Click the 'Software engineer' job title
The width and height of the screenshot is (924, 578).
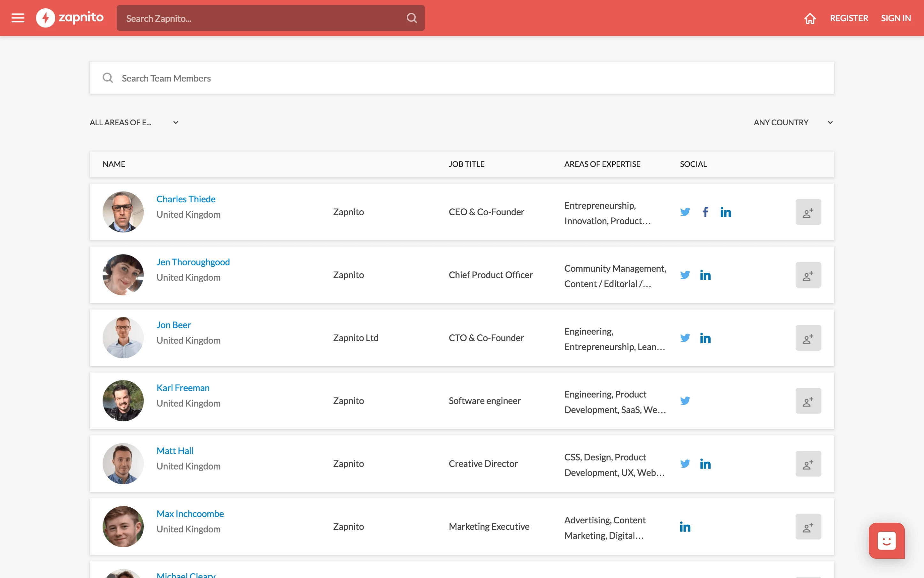pos(484,401)
